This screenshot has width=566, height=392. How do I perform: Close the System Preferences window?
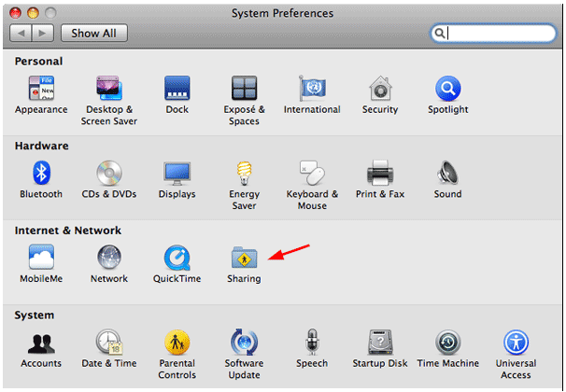[x=15, y=13]
